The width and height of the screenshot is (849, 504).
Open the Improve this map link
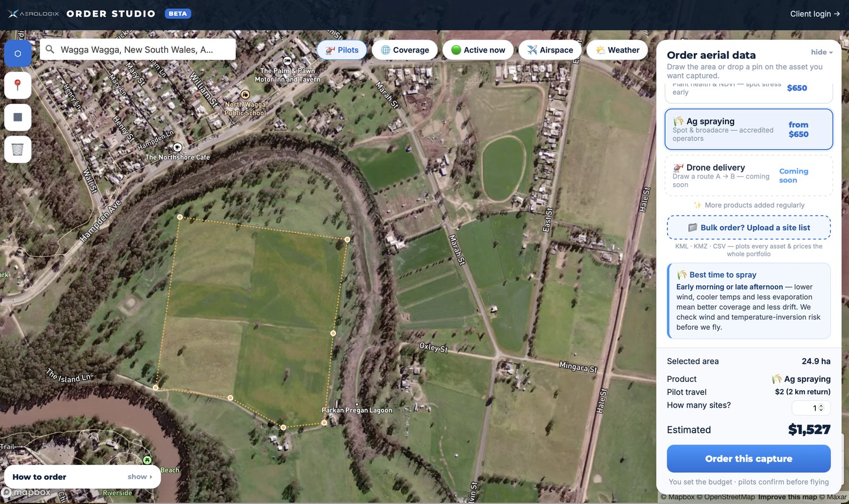click(x=787, y=497)
